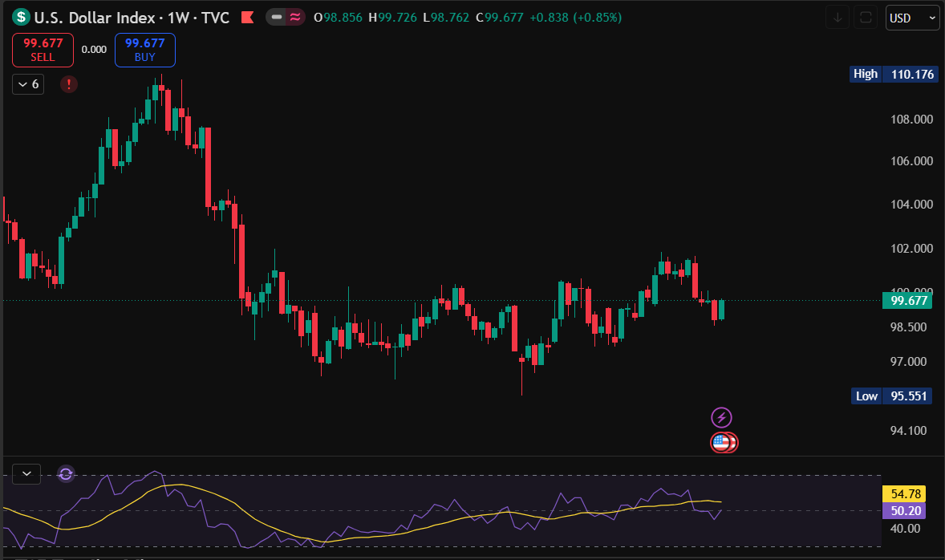The height and width of the screenshot is (560, 945).
Task: Open the red exclamation warning icon
Action: click(69, 84)
